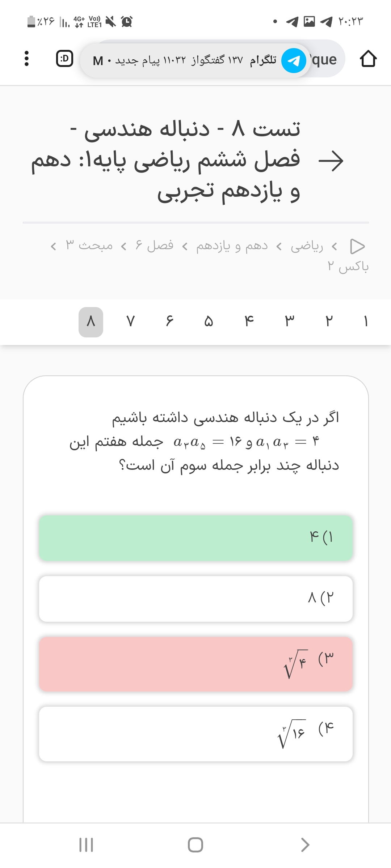
Task: Jump to question number ۵
Action: [x=209, y=322]
